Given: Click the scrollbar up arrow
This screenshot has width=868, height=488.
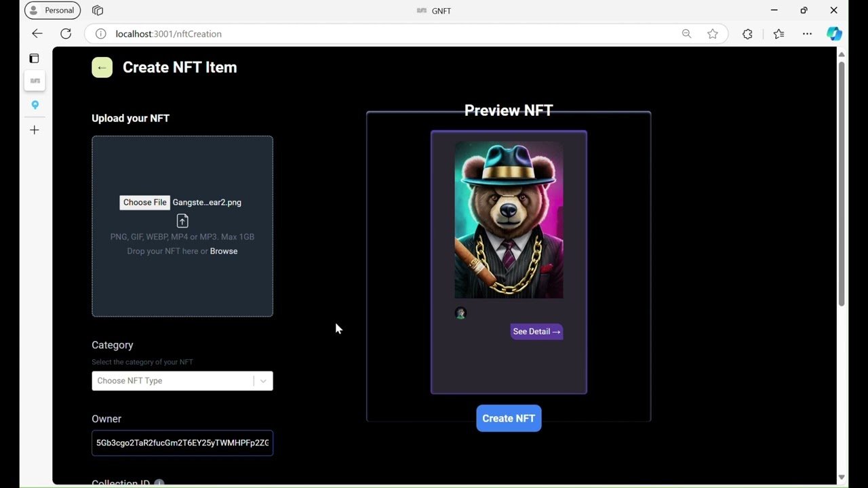Looking at the screenshot, I should [842, 54].
